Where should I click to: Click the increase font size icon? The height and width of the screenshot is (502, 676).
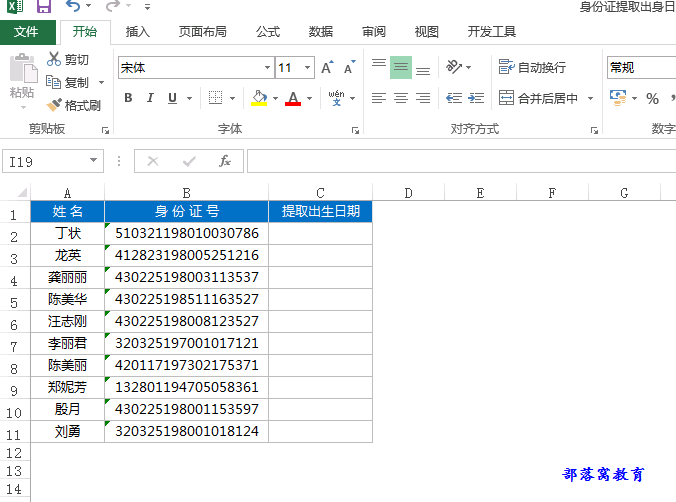[x=329, y=68]
